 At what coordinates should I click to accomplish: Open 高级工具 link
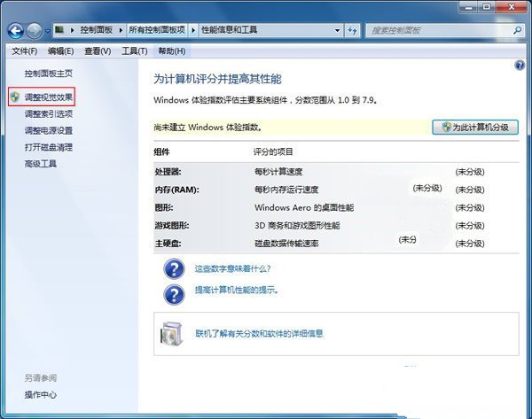[x=41, y=164]
